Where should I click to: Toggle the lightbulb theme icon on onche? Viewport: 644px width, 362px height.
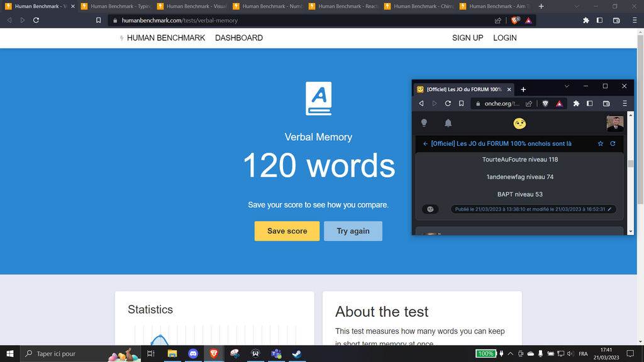point(424,123)
